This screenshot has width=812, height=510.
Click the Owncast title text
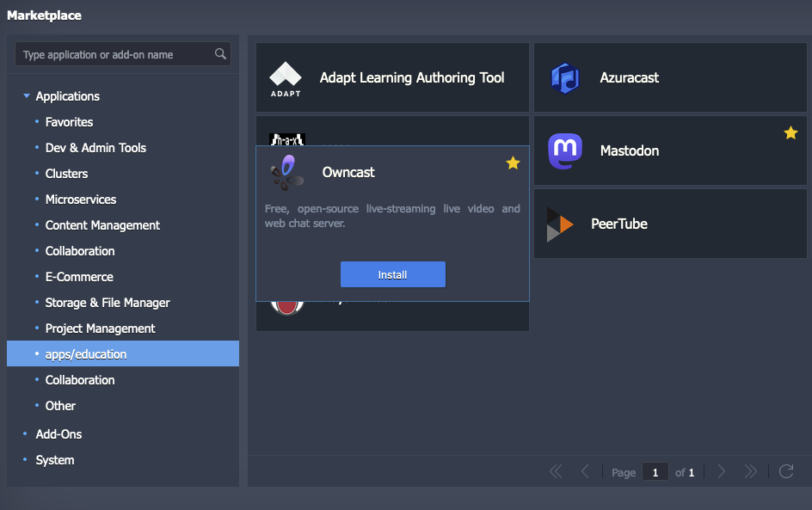point(348,172)
